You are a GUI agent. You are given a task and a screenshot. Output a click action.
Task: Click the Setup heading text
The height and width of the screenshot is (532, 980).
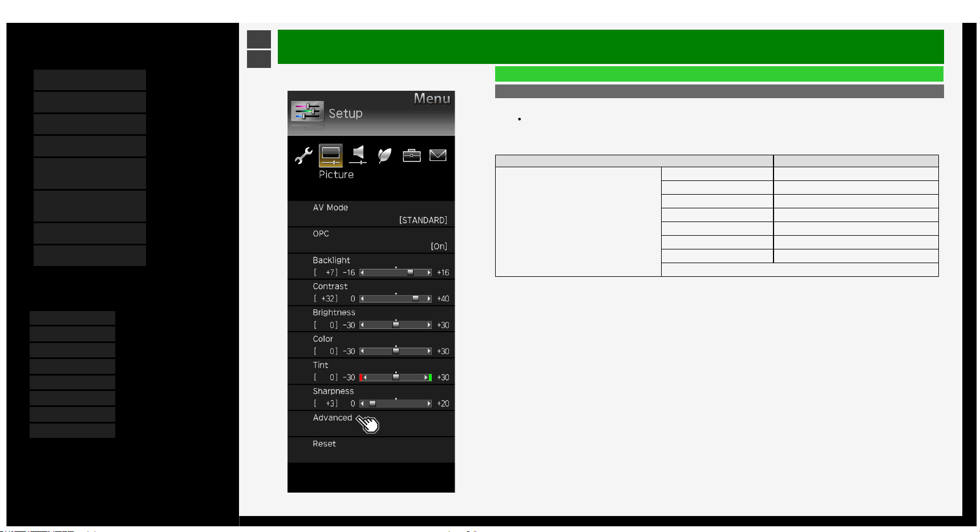(346, 114)
